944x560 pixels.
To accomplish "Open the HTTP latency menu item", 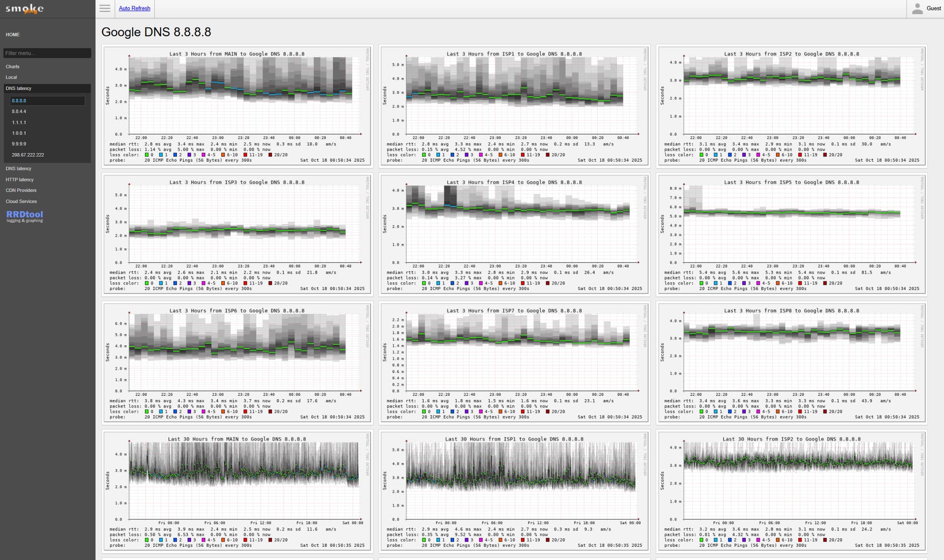I will (x=20, y=179).
